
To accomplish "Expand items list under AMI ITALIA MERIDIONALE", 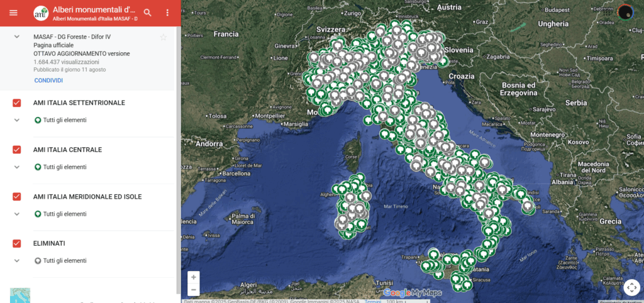I will point(17,214).
